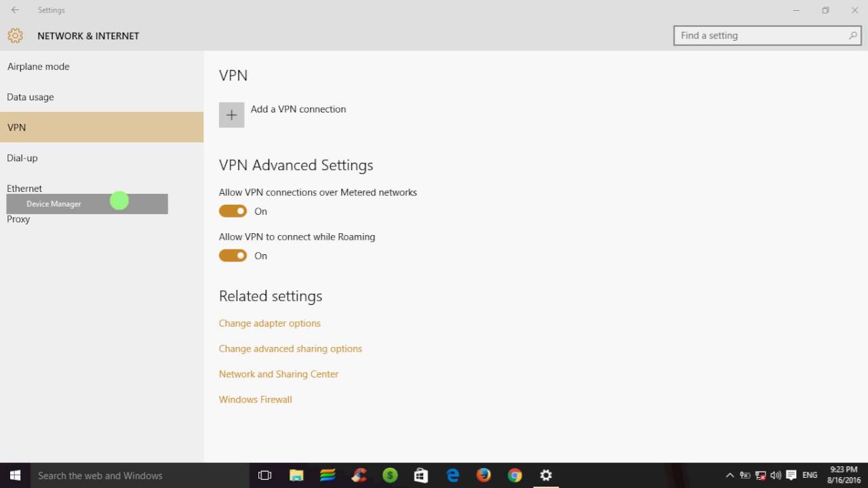Click the ENG language indicator
Image resolution: width=868 pixels, height=488 pixels.
(x=810, y=475)
